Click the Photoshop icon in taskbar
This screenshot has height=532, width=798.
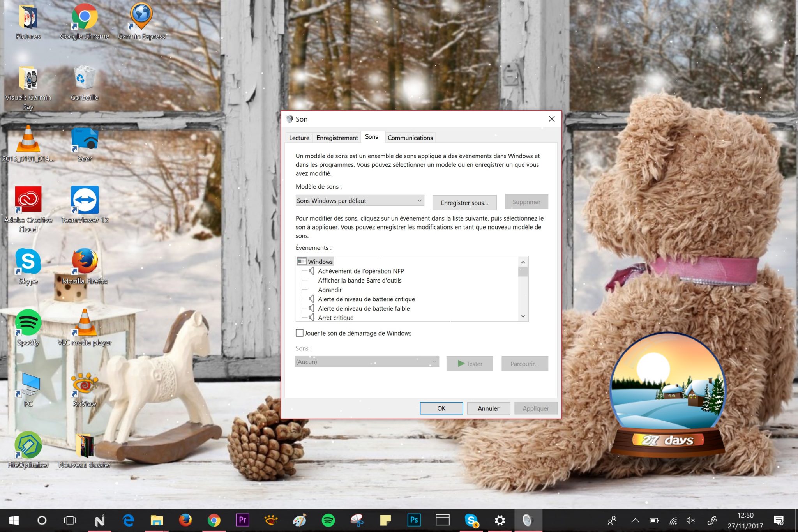click(414, 520)
